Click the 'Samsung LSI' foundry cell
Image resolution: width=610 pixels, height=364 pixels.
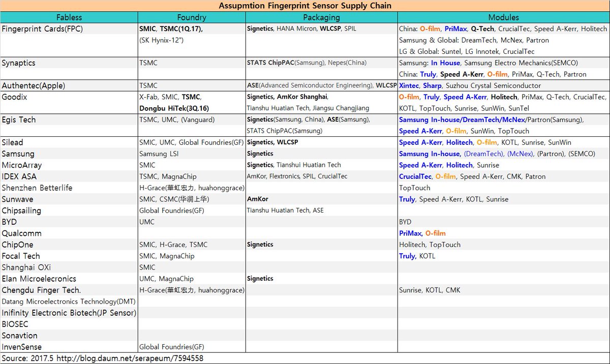159,154
